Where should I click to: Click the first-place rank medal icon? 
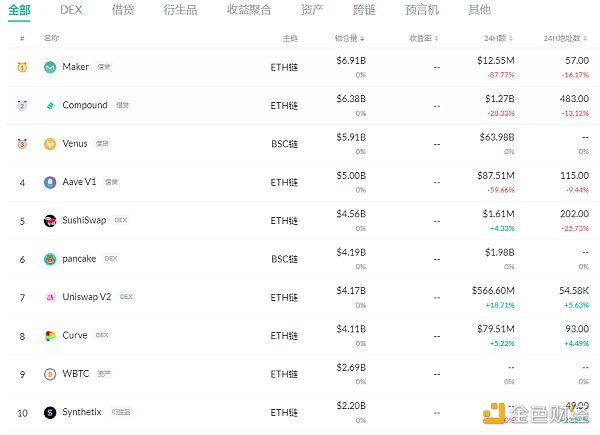point(22,67)
